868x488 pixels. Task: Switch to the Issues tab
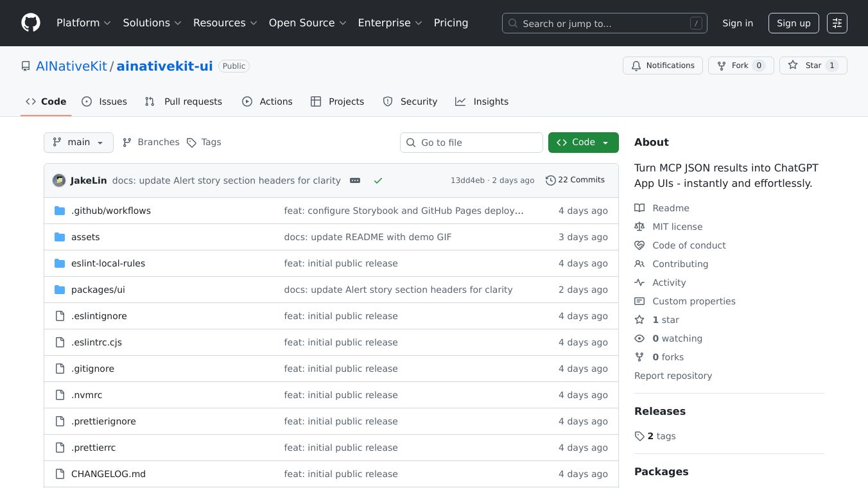105,101
